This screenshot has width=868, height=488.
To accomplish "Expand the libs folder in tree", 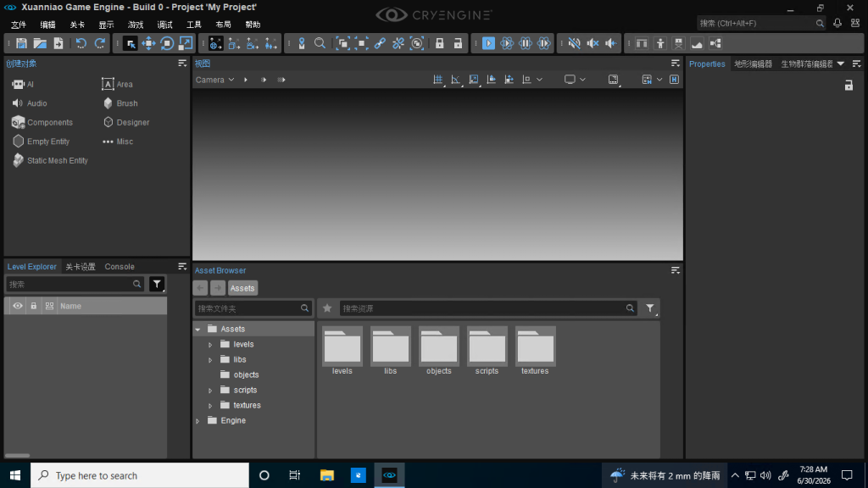I will pyautogui.click(x=210, y=359).
